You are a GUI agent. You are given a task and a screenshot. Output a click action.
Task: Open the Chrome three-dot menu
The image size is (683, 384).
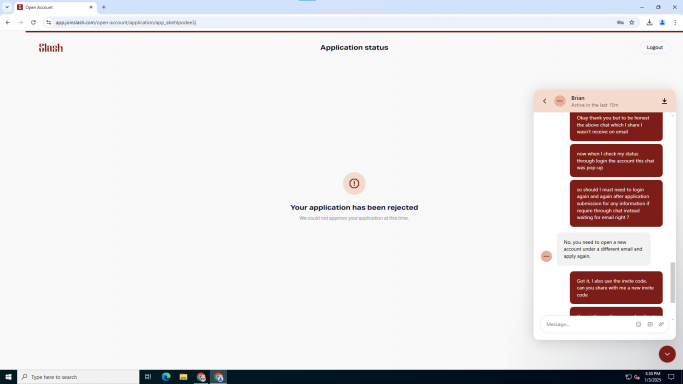coord(675,23)
